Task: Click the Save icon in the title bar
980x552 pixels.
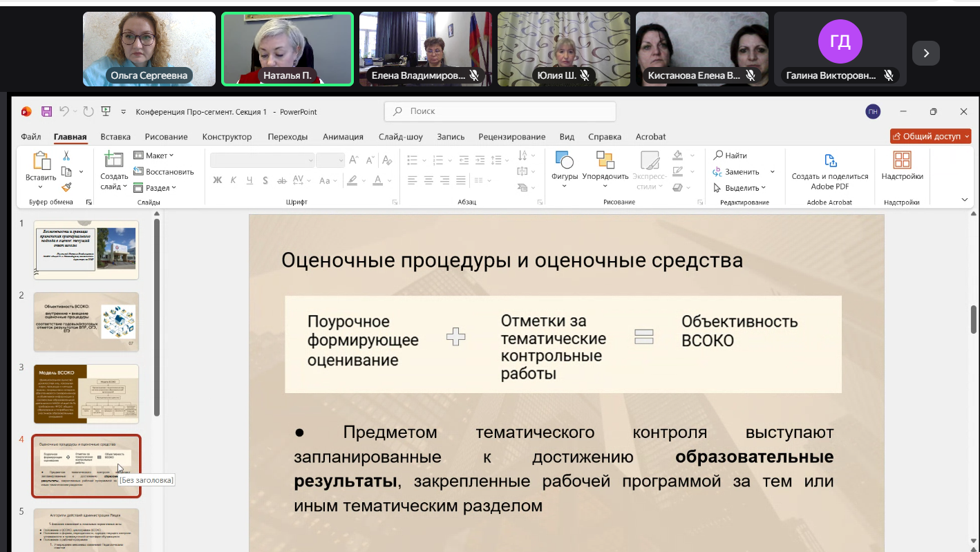Action: [x=47, y=111]
